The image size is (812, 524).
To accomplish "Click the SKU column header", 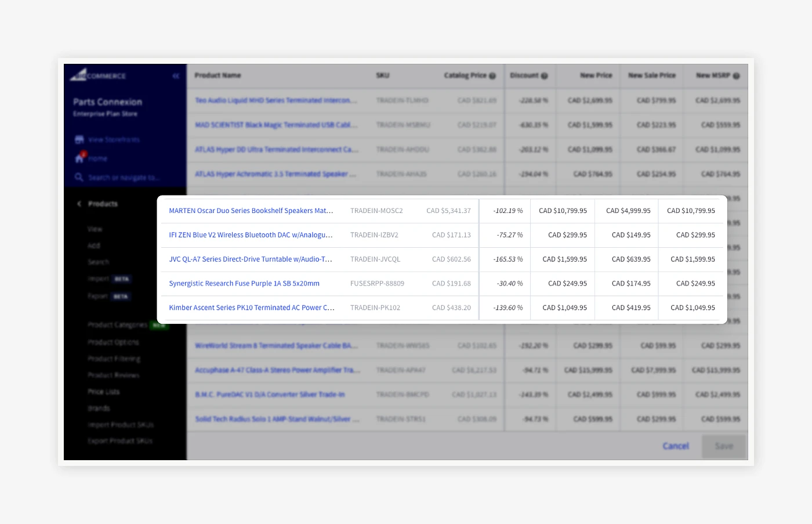I will click(383, 75).
